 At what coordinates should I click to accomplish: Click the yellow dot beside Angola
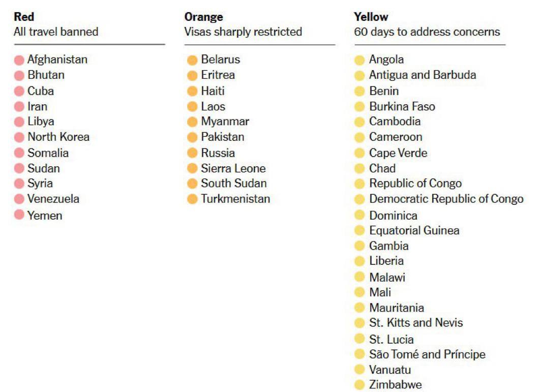[359, 60]
